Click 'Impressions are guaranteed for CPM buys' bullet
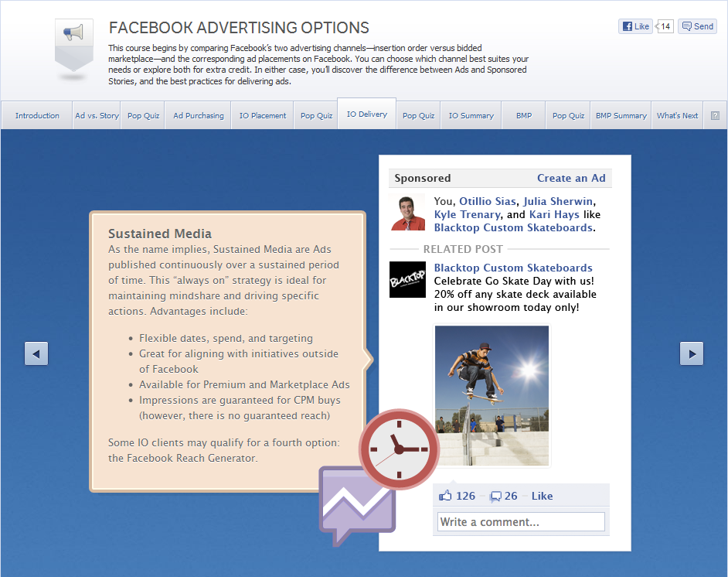728x577 pixels. pyautogui.click(x=240, y=400)
